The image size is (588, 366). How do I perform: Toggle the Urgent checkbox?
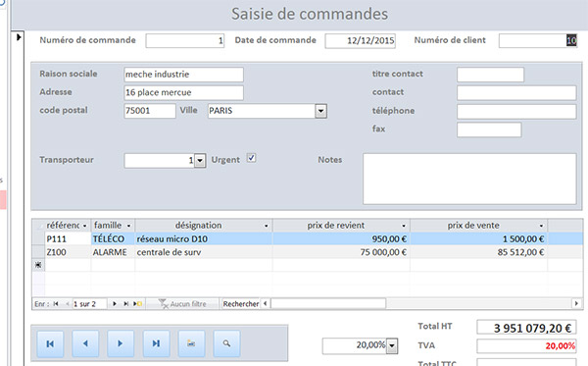click(251, 158)
